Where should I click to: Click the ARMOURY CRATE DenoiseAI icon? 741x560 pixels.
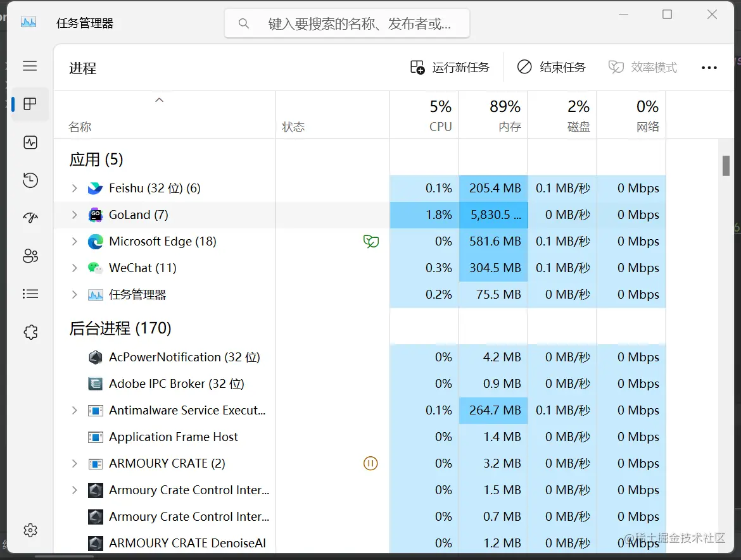pos(96,543)
